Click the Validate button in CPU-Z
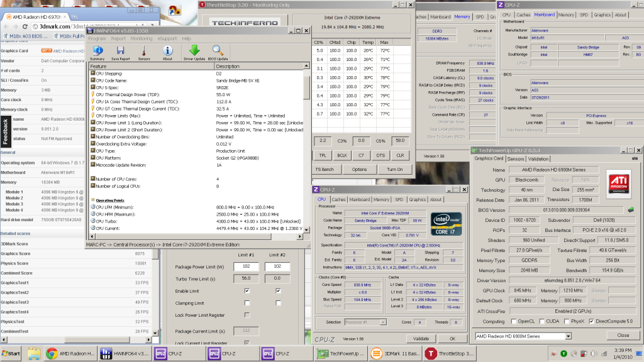Screen dimensions: 644x362 coord(421,339)
